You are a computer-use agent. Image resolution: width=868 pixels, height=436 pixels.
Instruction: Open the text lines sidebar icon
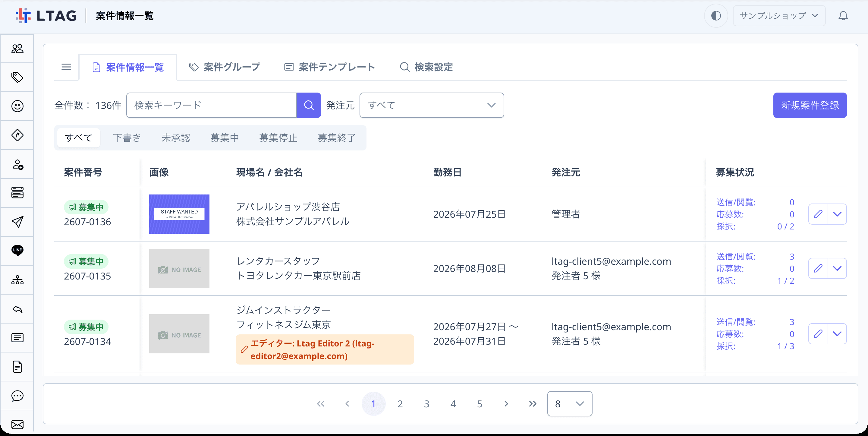click(17, 337)
